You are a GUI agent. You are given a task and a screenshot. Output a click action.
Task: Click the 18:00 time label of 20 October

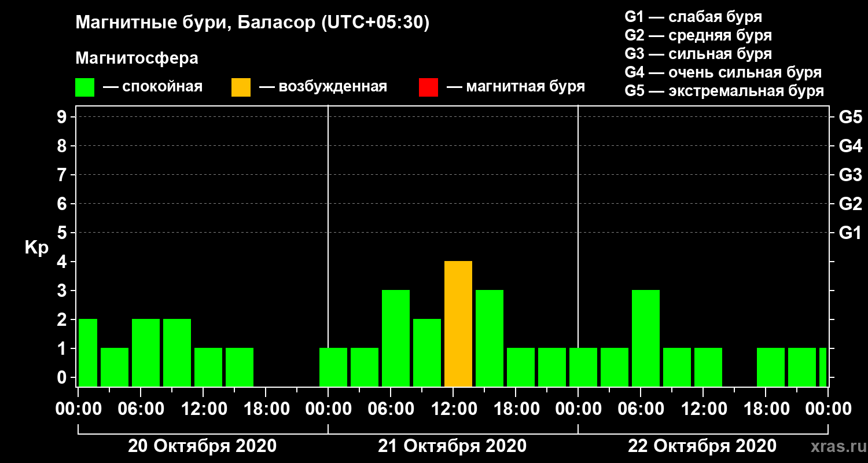(x=266, y=409)
